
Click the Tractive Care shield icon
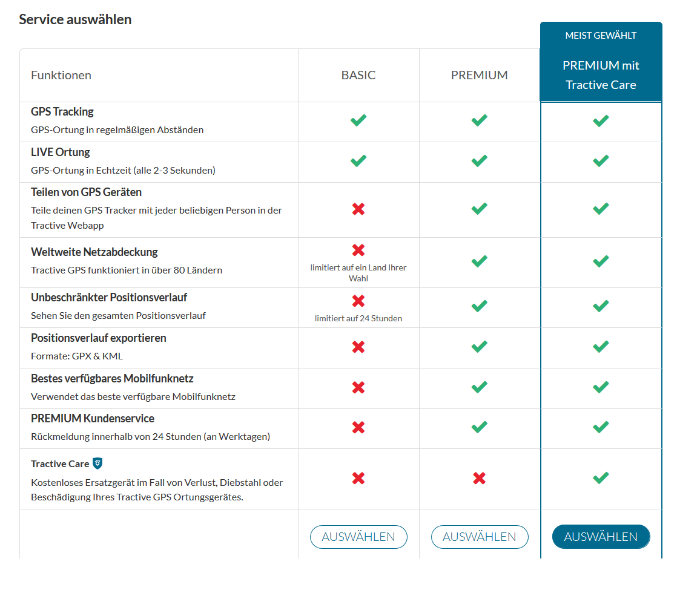click(97, 463)
